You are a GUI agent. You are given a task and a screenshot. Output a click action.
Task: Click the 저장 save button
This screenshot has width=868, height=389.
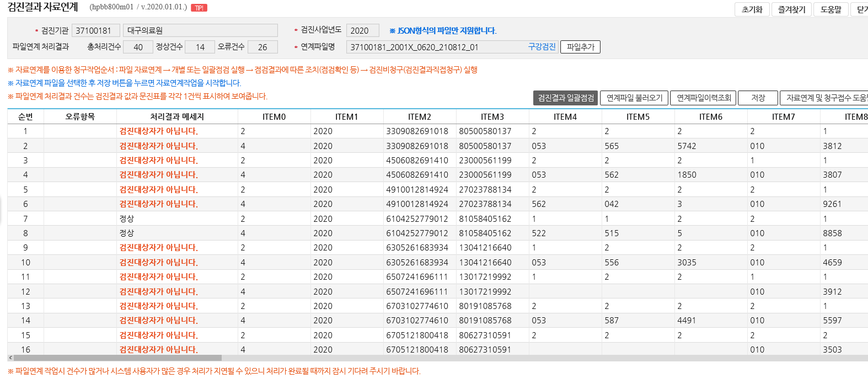tap(758, 98)
